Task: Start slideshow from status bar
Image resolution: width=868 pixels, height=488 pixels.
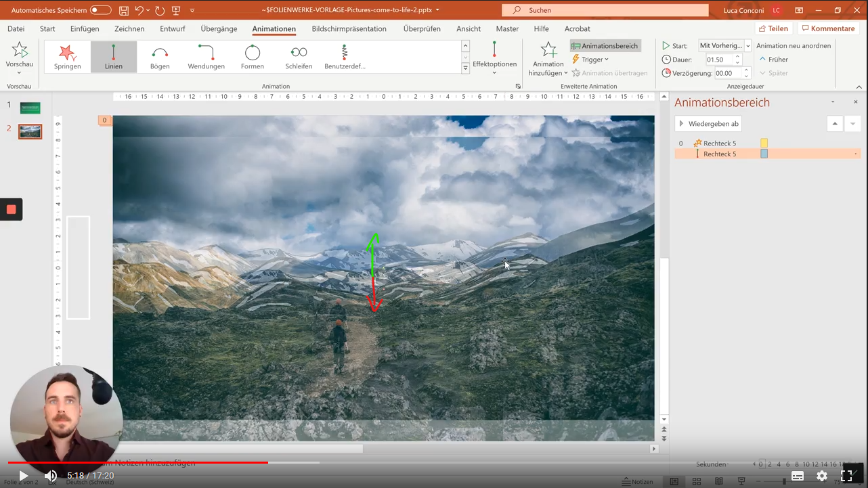Action: [741, 482]
